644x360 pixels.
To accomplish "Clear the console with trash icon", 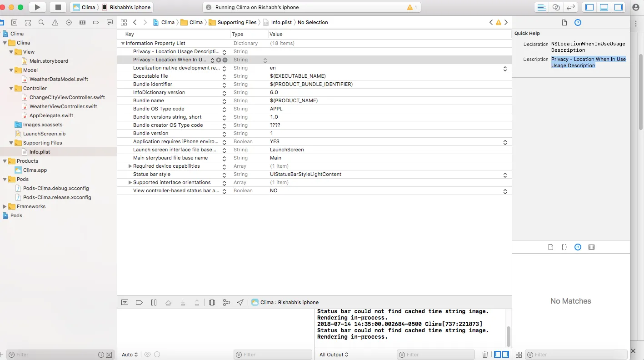I will coord(485,355).
